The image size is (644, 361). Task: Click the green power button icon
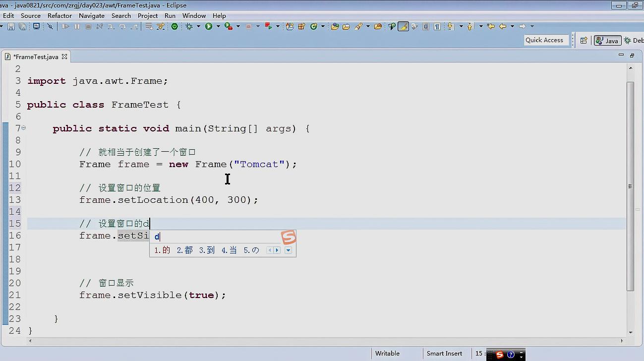175,26
